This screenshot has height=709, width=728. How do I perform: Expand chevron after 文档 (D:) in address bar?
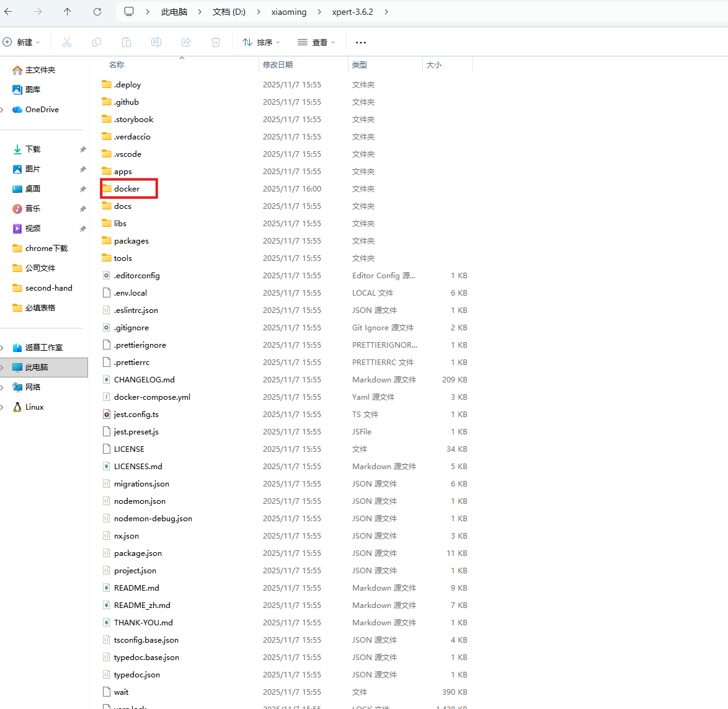click(x=259, y=12)
